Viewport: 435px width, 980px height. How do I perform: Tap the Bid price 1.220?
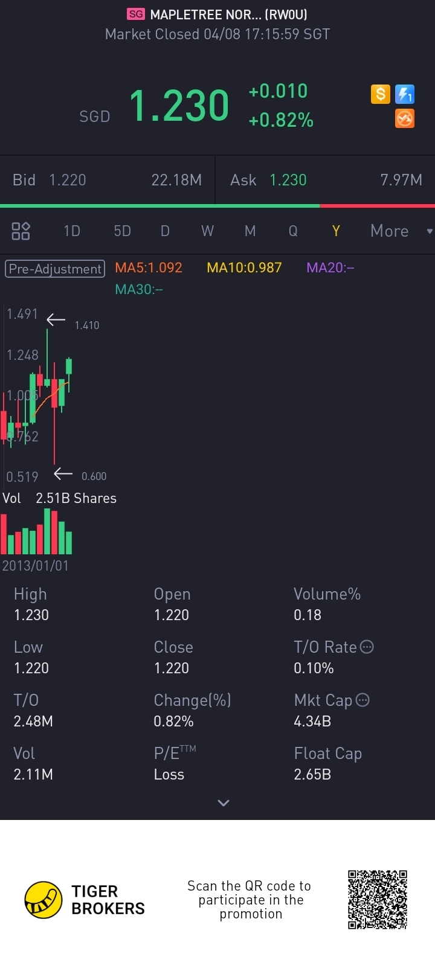coord(68,180)
